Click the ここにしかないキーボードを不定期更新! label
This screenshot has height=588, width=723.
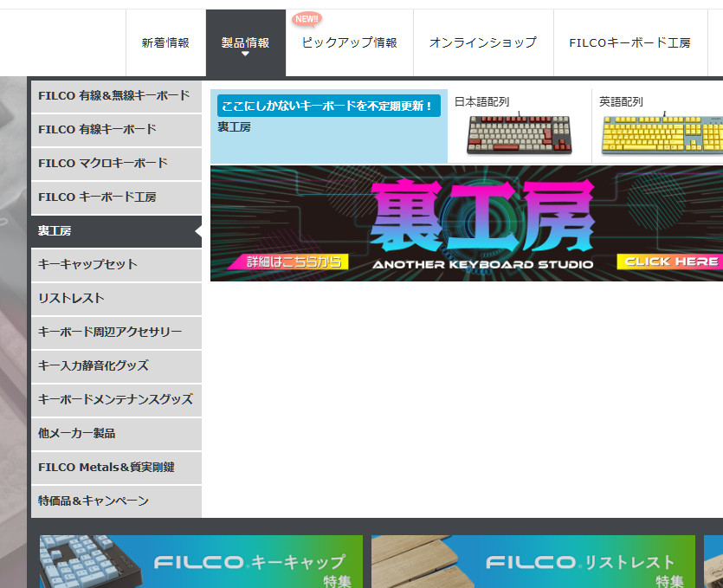point(329,106)
